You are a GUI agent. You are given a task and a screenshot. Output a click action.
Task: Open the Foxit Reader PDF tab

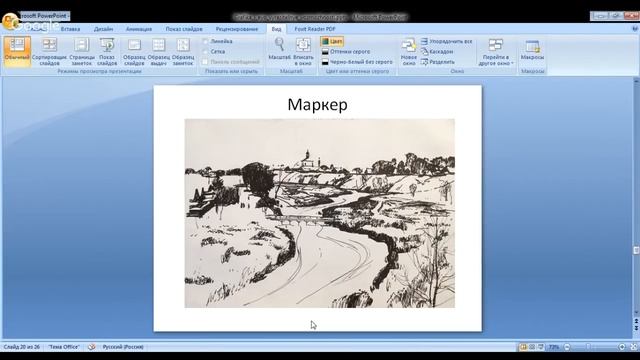(315, 29)
